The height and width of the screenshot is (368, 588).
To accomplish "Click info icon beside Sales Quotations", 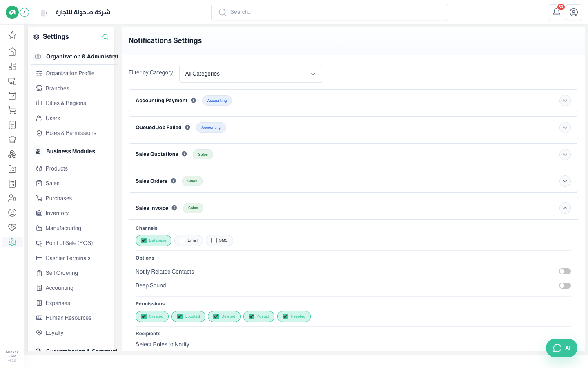I will tap(184, 154).
